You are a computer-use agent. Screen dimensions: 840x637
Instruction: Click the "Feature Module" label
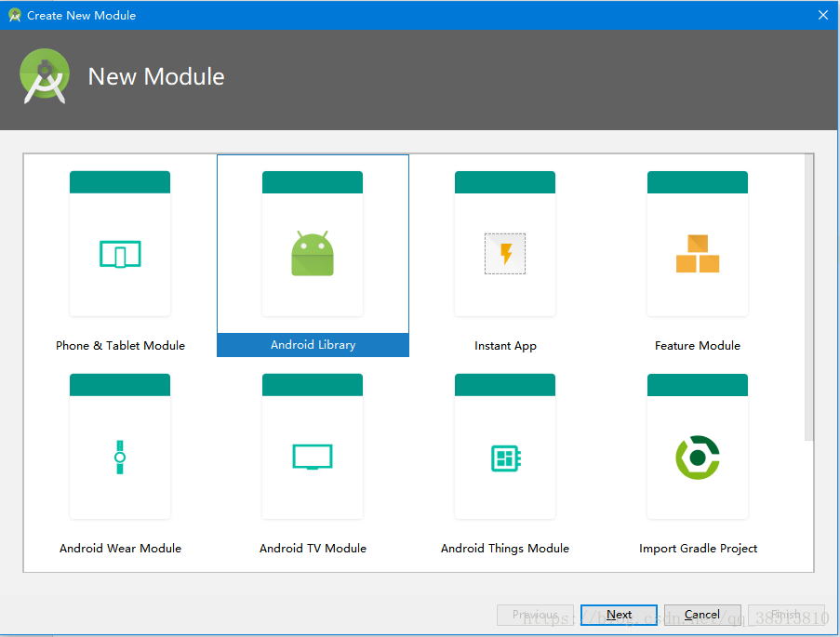(x=698, y=346)
